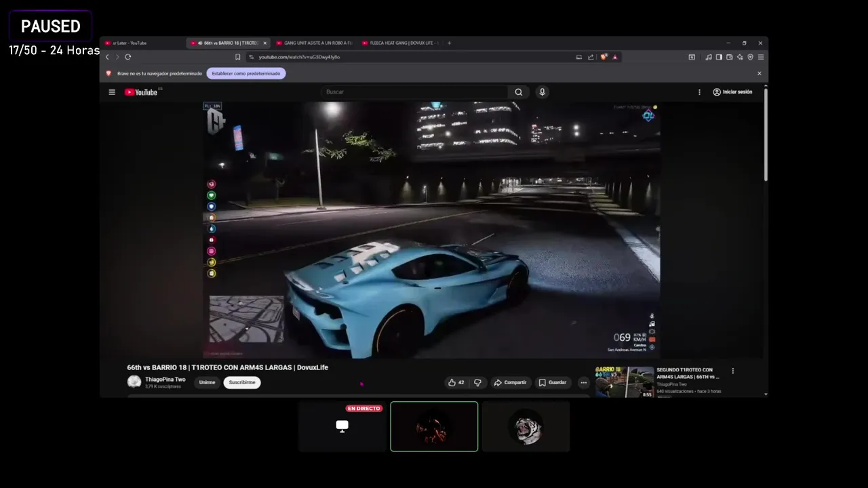Dislike the video with thumbs down
The width and height of the screenshot is (868, 488).
477,382
